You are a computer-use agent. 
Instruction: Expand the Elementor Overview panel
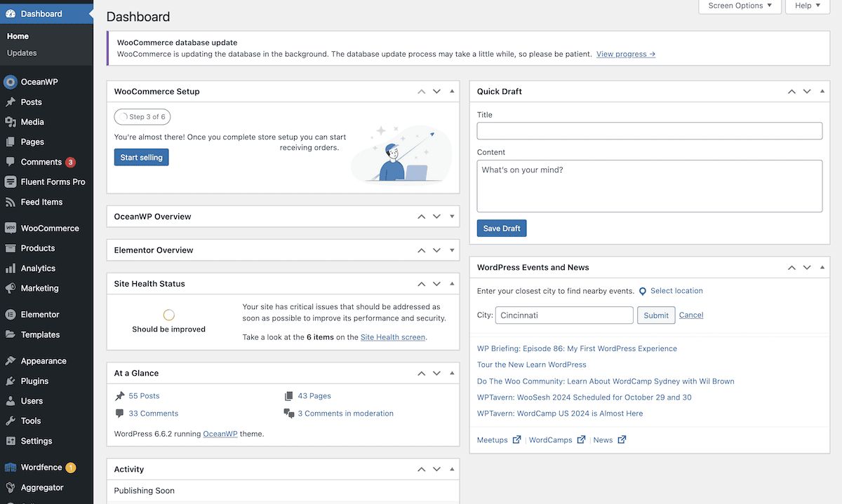coord(452,250)
